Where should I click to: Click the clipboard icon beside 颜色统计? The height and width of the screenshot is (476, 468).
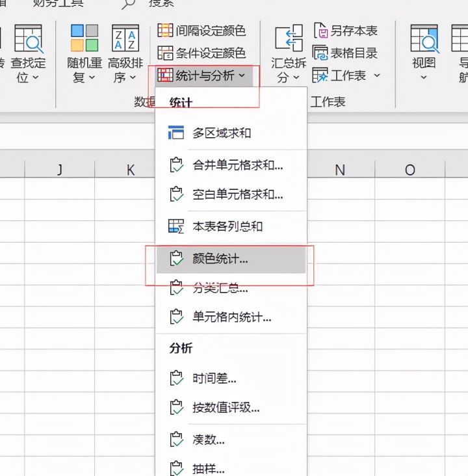coord(176,259)
